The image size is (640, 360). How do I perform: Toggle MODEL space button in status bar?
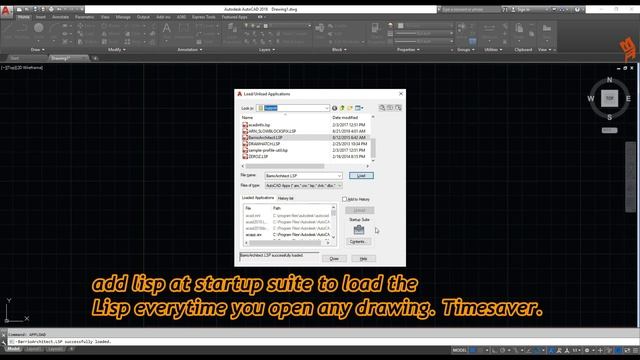[460, 350]
